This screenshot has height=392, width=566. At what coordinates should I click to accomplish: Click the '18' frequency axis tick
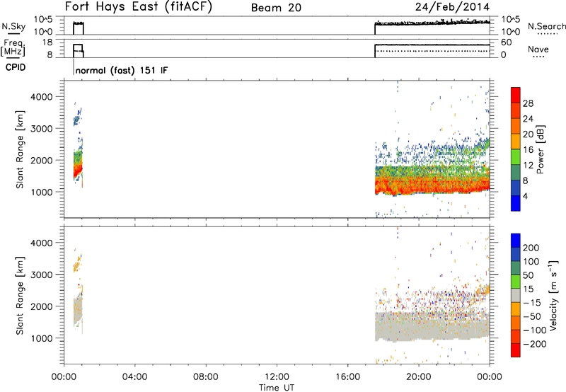click(x=47, y=42)
